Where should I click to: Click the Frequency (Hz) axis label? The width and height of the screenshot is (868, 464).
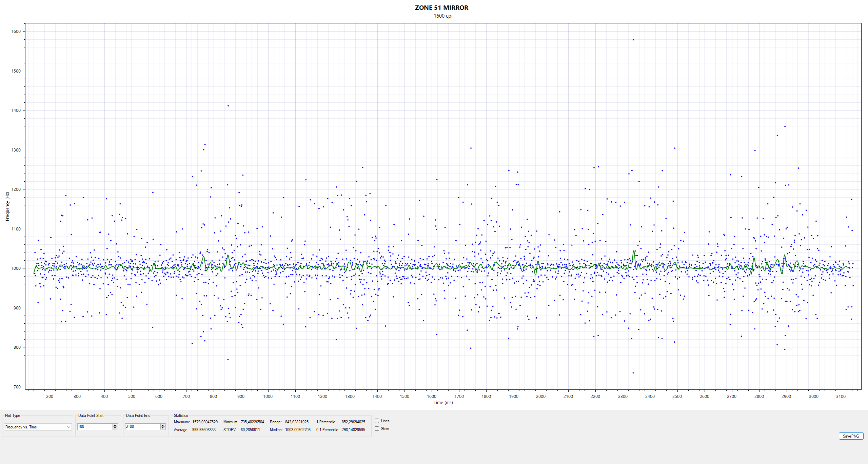(7, 206)
